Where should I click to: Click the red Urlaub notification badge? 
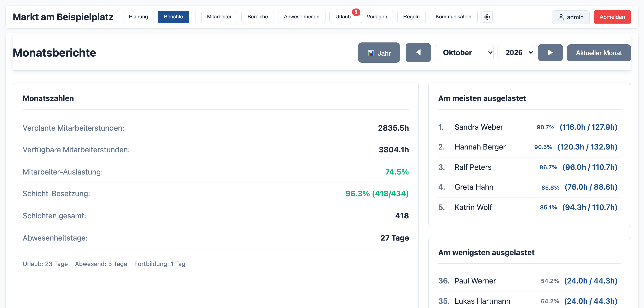click(356, 12)
